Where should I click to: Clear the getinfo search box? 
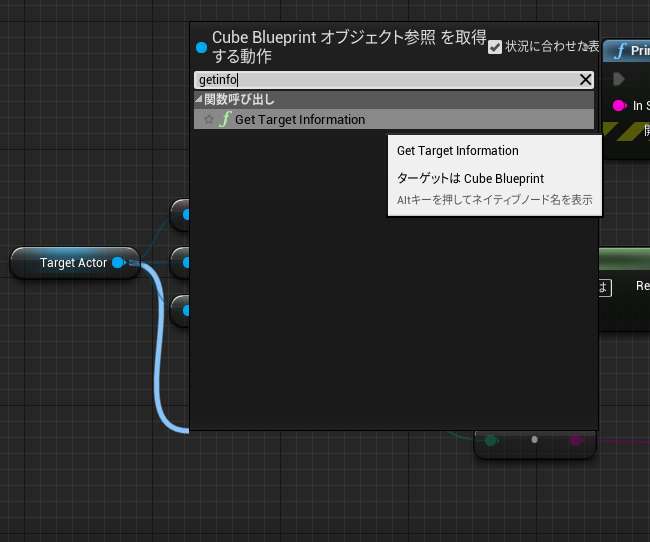coord(585,80)
